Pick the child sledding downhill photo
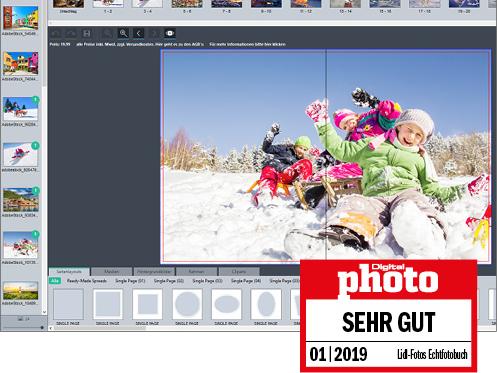Screen dimensions: 497x373 click(x=21, y=154)
